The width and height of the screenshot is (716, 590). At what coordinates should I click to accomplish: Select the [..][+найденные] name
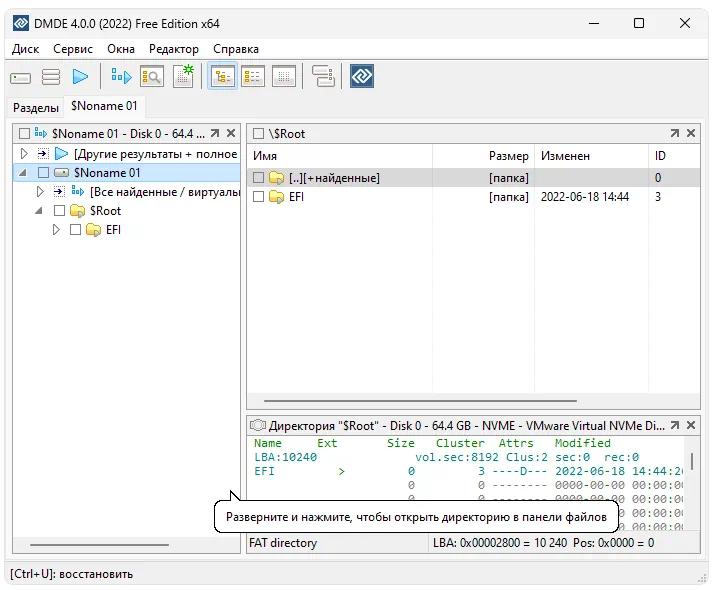334,178
